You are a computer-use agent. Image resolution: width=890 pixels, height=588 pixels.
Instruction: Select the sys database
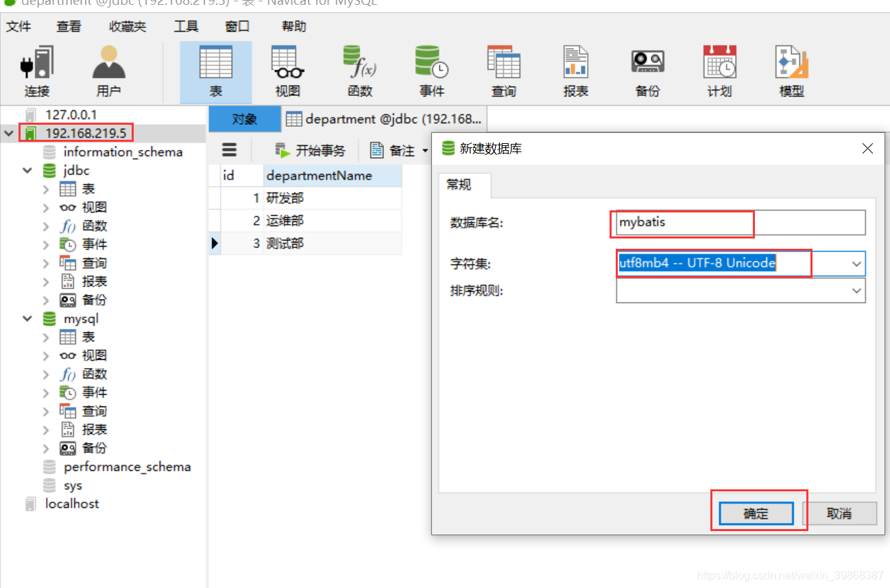click(73, 485)
